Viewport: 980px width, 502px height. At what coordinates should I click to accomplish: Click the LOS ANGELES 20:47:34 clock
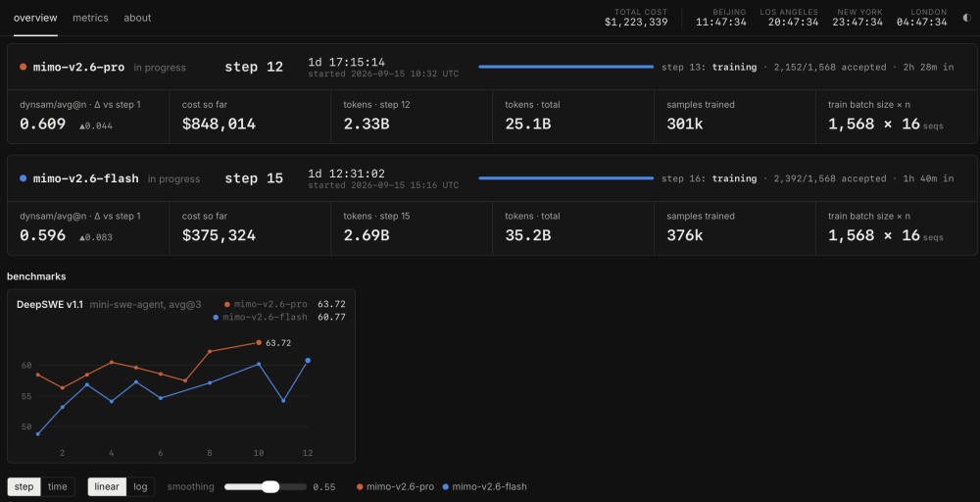(789, 18)
